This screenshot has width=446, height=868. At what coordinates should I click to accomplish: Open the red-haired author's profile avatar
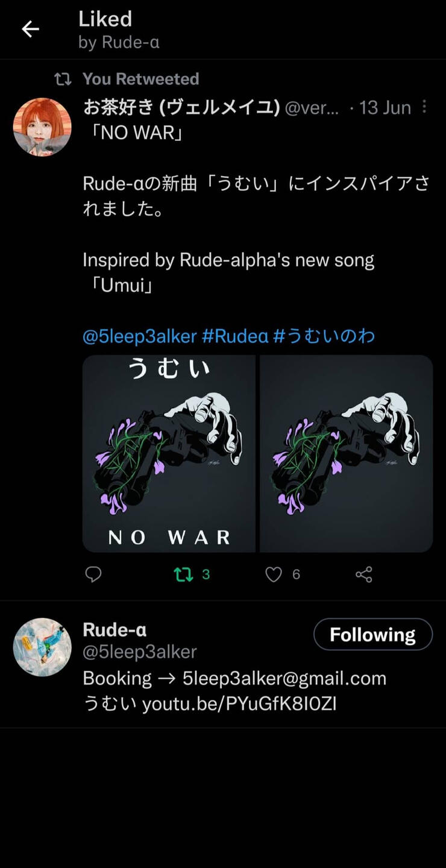[42, 127]
